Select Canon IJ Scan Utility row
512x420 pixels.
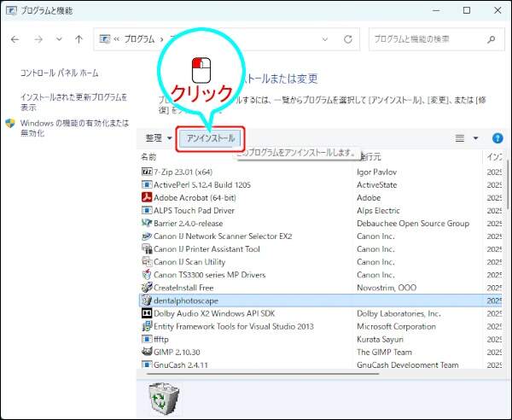189,262
